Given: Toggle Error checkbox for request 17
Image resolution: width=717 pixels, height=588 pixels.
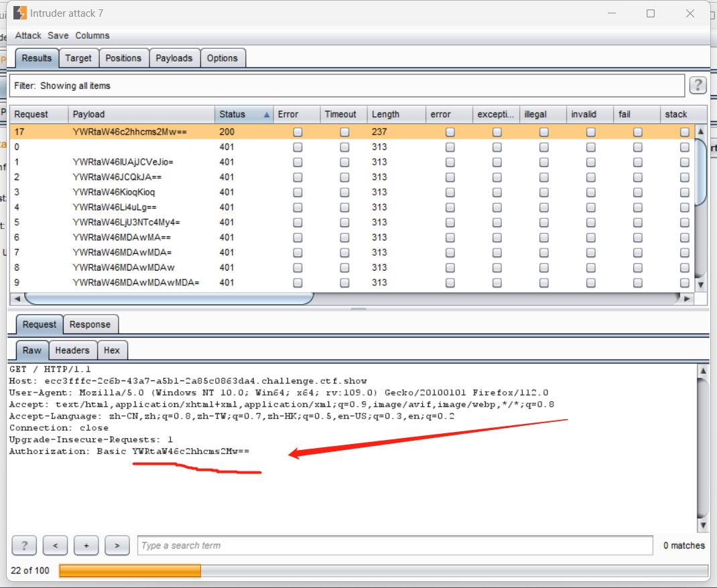Looking at the screenshot, I should 298,132.
